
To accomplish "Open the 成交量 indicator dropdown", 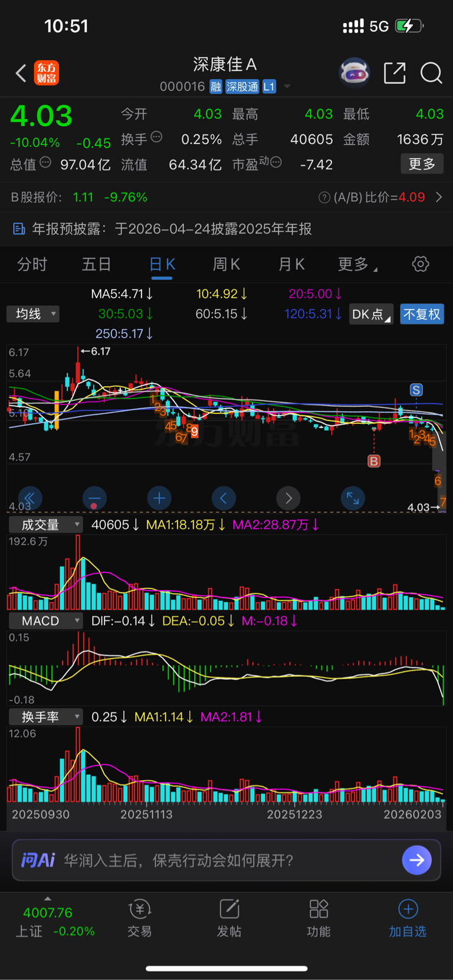I will pos(45,525).
